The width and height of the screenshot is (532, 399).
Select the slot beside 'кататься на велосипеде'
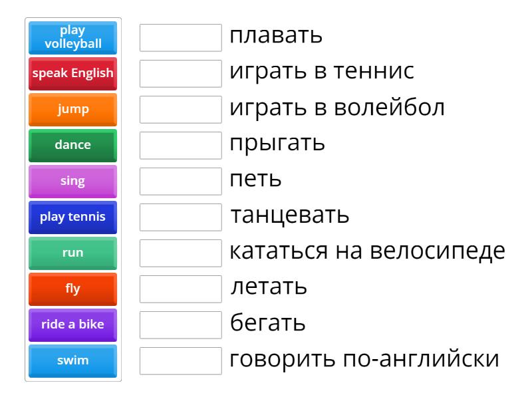pos(181,253)
